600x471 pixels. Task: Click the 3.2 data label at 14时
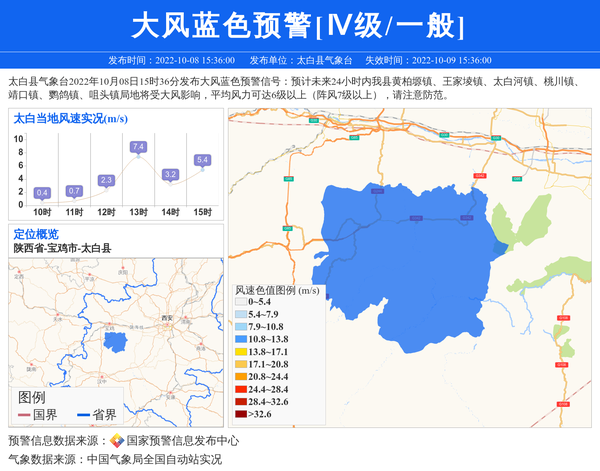tap(171, 174)
